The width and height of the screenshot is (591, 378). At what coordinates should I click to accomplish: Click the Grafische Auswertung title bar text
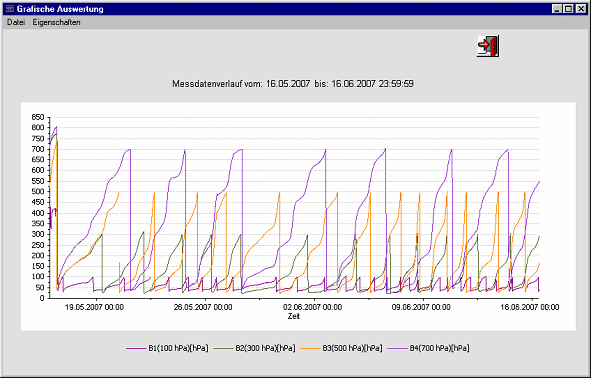tap(60, 9)
